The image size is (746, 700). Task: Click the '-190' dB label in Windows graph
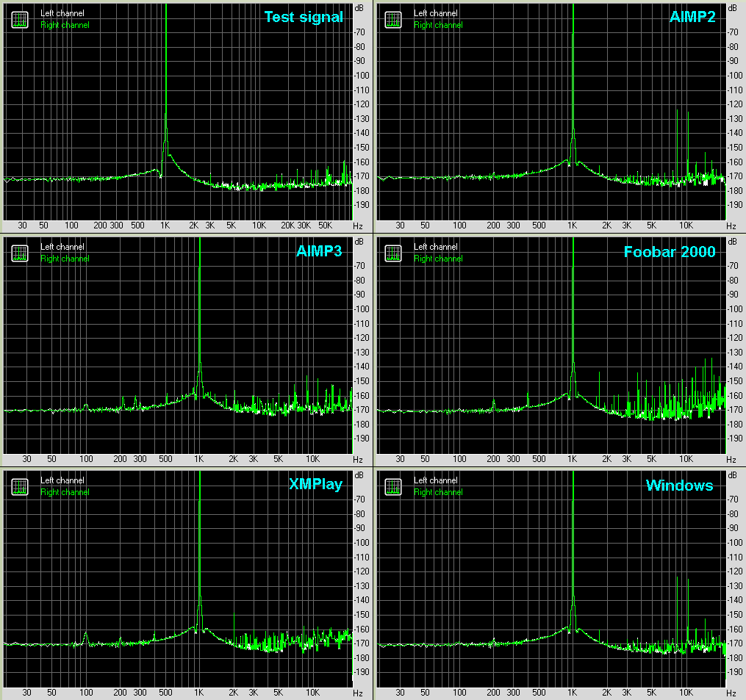[x=735, y=672]
